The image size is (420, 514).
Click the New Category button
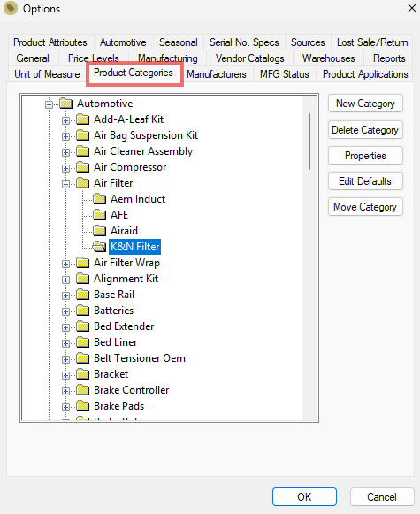coord(365,104)
